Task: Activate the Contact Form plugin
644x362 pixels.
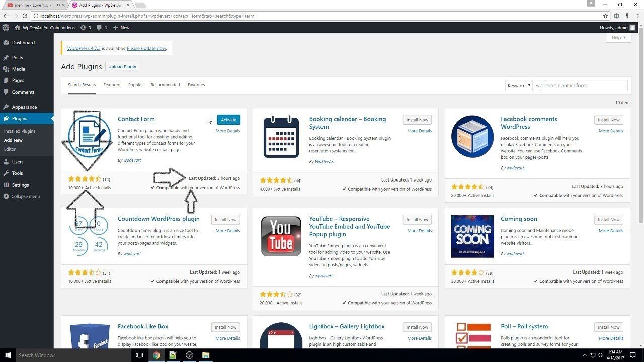Action: 228,120
